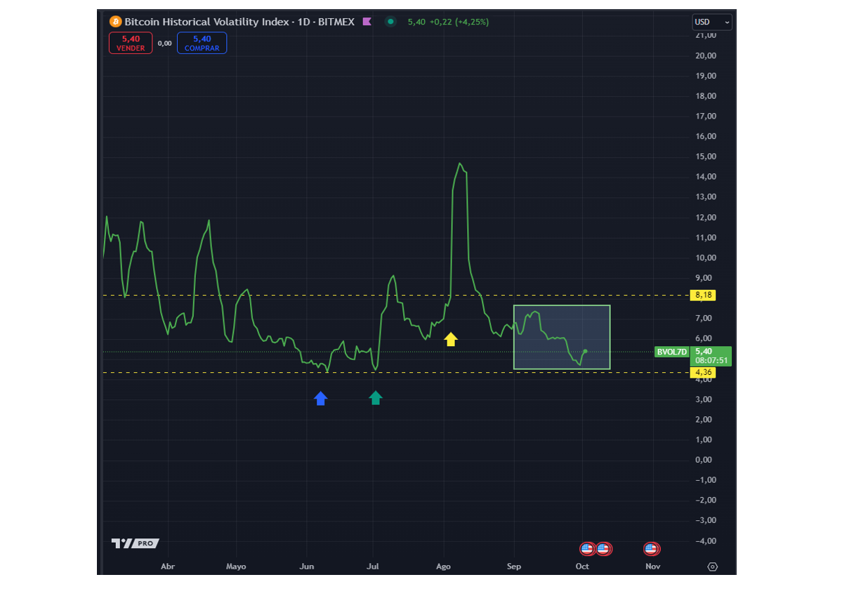This screenshot has height=596, width=868.
Task: Click the orange Bitcoin symbol logo
Action: [x=116, y=22]
